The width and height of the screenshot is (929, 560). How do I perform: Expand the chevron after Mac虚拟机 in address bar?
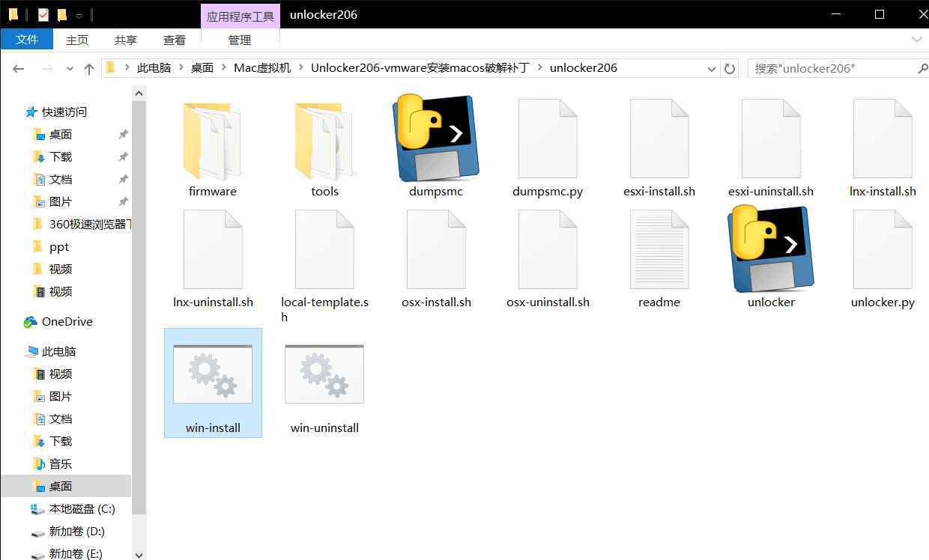pyautogui.click(x=300, y=68)
